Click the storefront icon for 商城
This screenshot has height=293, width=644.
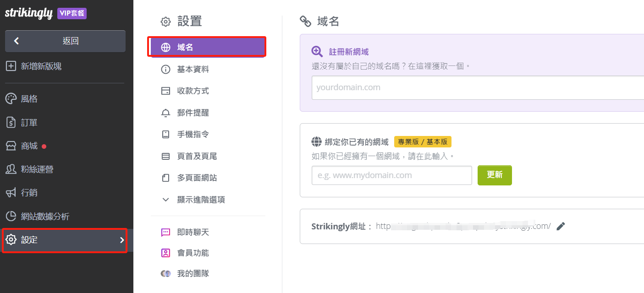[11, 146]
